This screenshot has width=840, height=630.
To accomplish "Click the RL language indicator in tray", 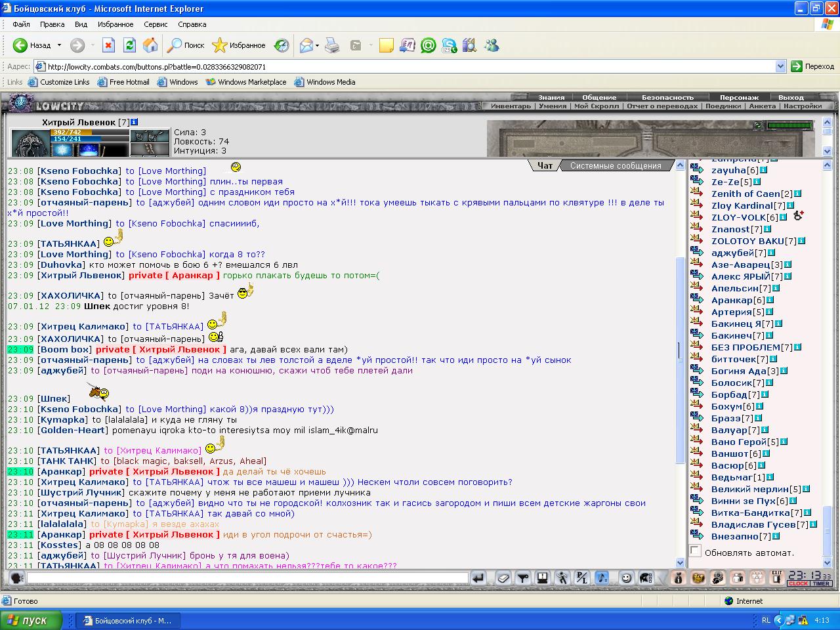I will pyautogui.click(x=766, y=620).
